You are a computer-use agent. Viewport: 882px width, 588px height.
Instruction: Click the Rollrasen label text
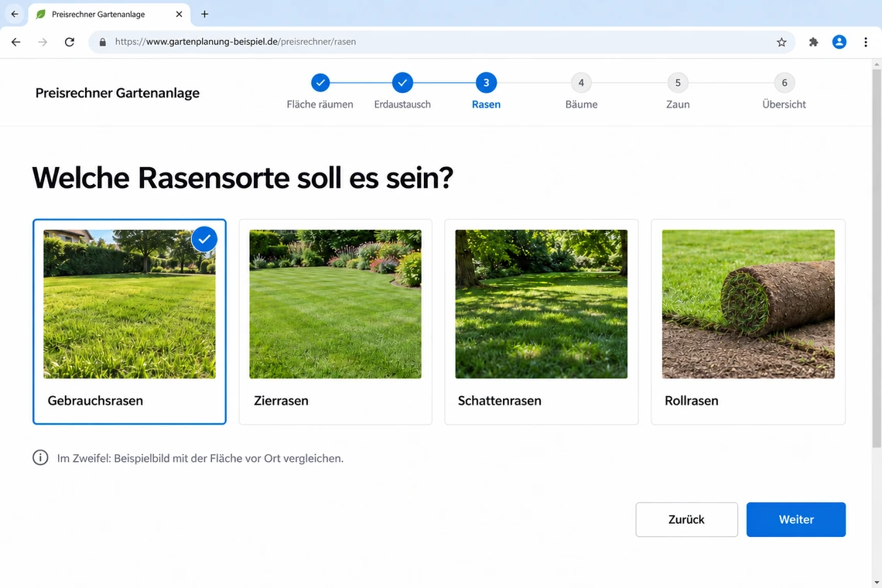pos(692,401)
